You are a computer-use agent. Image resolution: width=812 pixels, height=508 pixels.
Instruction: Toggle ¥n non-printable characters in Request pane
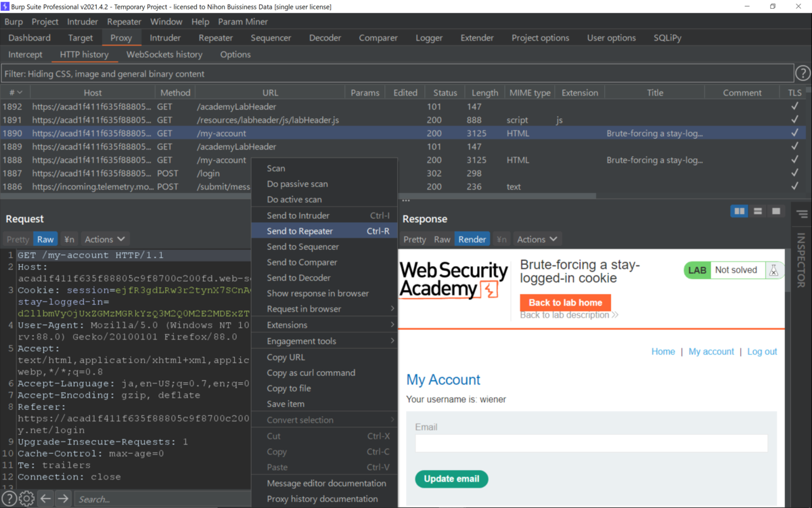(69, 239)
